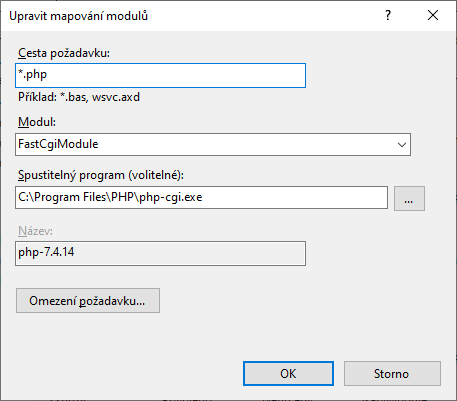Select the FastCgiModule combo box text
The width and height of the screenshot is (457, 401).
[58, 144]
